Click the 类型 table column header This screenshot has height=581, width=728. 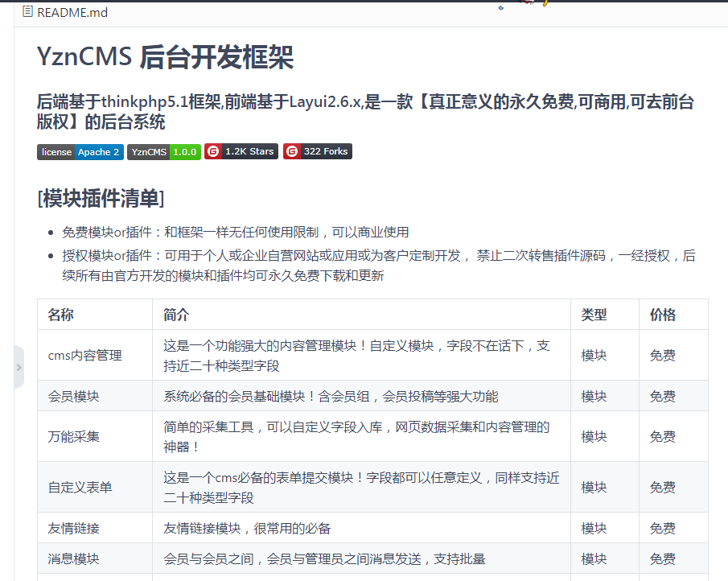(594, 315)
